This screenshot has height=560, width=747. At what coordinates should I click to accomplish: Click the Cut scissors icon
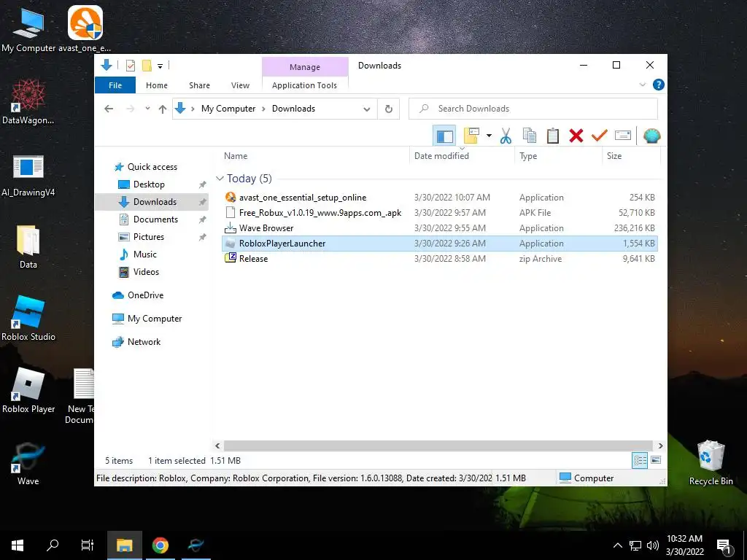tap(506, 136)
